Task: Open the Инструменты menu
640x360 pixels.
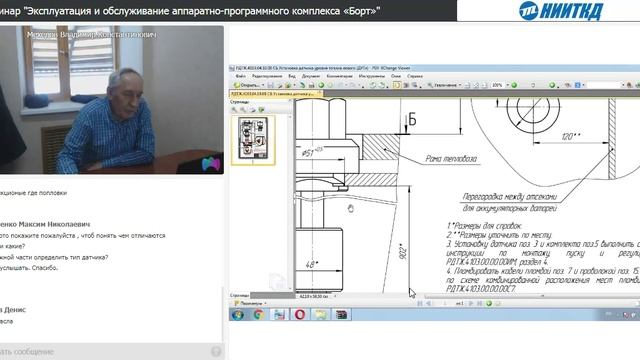Action: tap(371, 76)
